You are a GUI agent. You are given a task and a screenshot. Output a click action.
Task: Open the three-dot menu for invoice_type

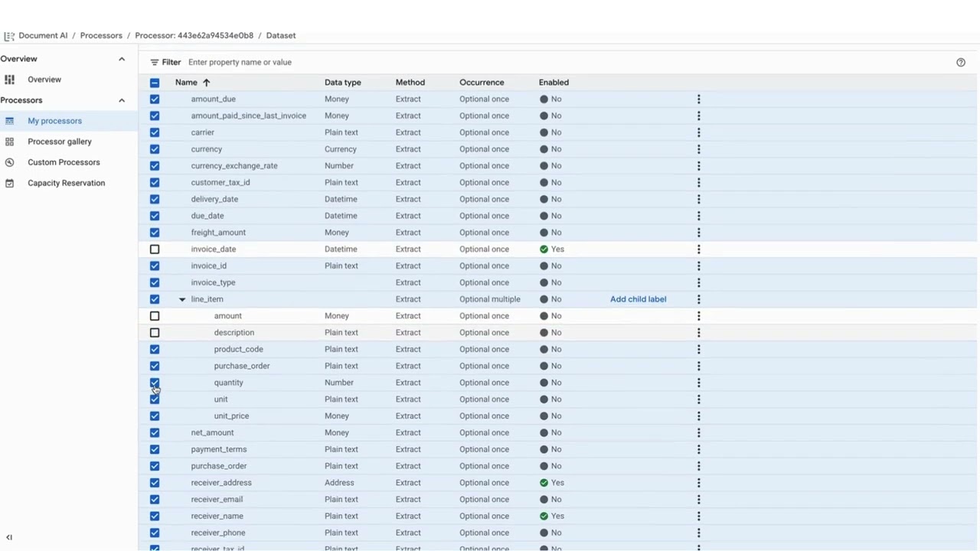pos(698,282)
